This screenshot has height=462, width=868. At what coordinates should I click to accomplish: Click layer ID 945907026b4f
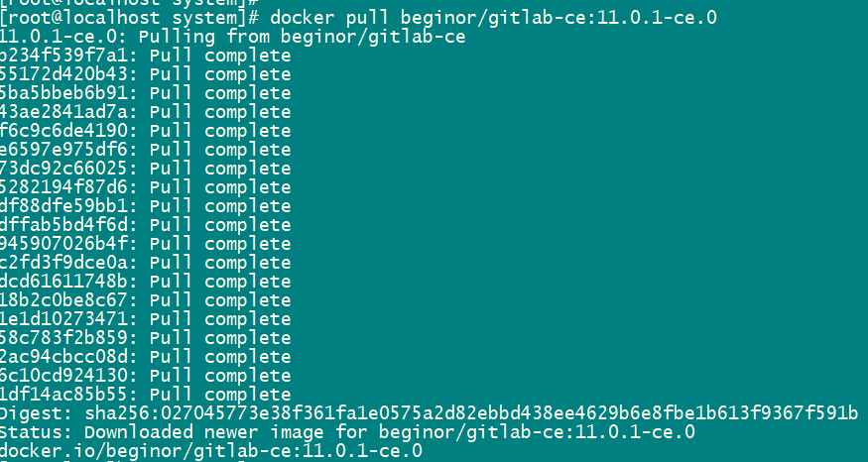pos(67,244)
